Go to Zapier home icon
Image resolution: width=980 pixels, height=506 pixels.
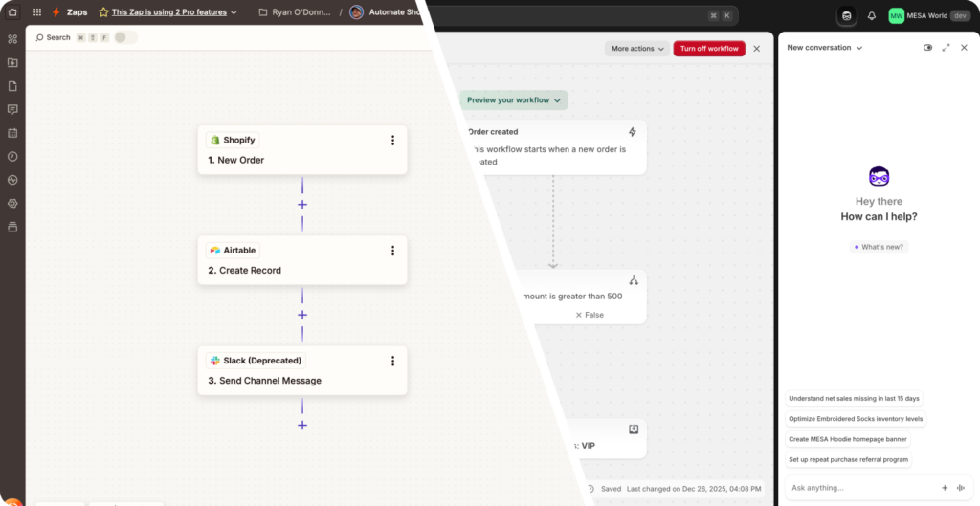point(12,11)
